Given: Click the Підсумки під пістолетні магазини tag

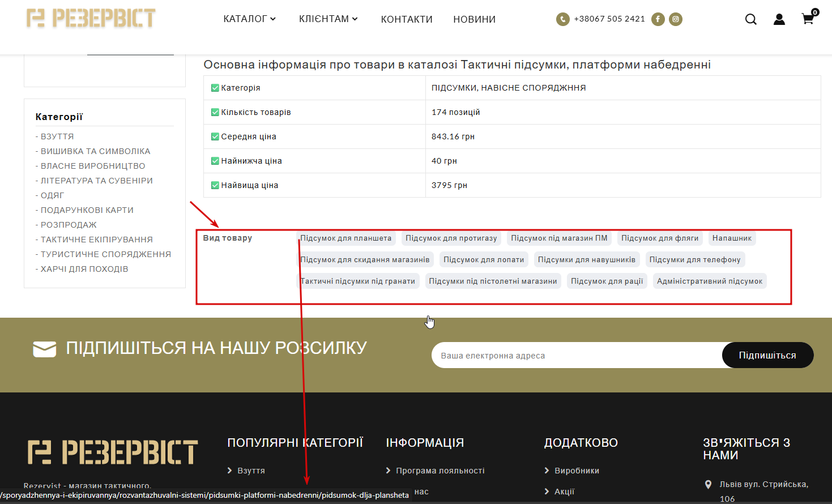Looking at the screenshot, I should [493, 281].
